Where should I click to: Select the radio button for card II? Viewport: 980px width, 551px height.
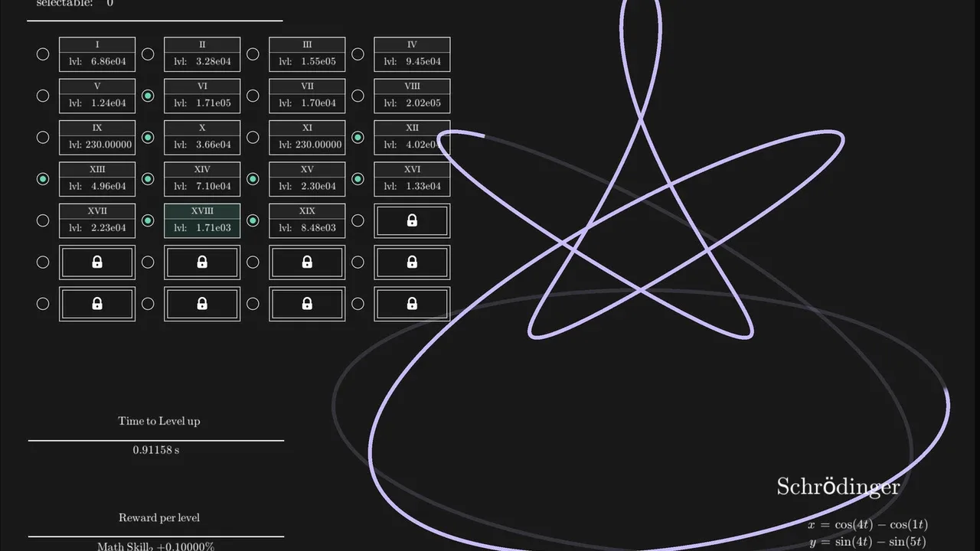tap(148, 54)
